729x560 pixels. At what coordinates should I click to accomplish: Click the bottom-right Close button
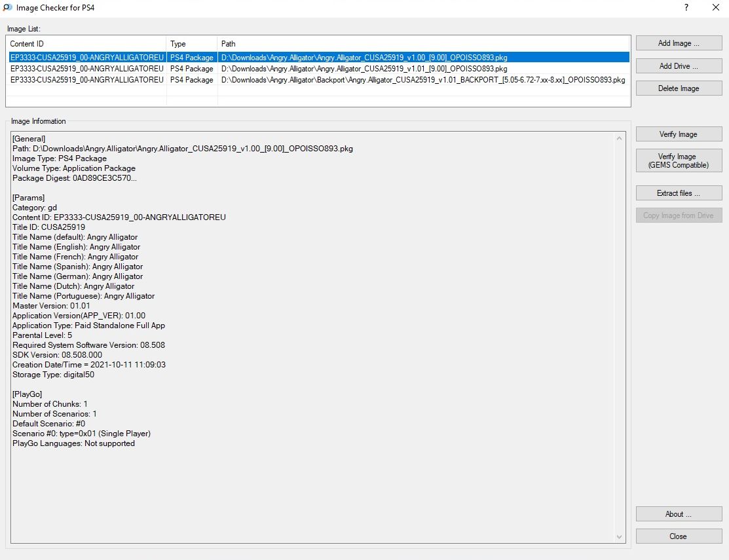tap(679, 536)
